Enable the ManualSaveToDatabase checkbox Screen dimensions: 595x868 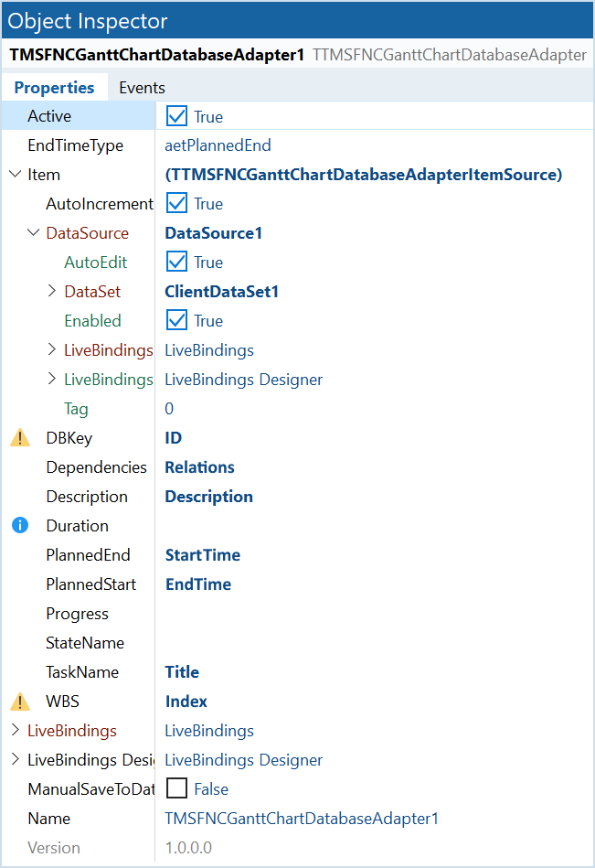tap(177, 788)
